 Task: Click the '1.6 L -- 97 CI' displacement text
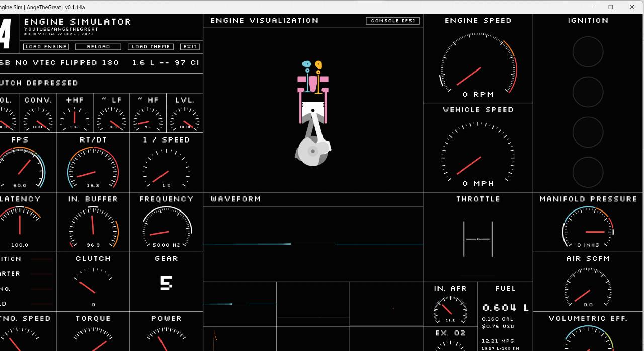click(166, 63)
